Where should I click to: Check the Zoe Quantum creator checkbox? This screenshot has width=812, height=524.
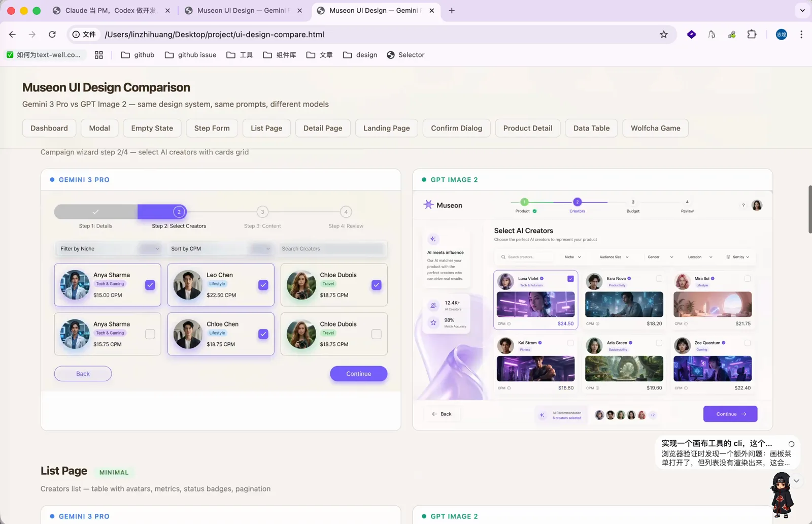tap(748, 343)
